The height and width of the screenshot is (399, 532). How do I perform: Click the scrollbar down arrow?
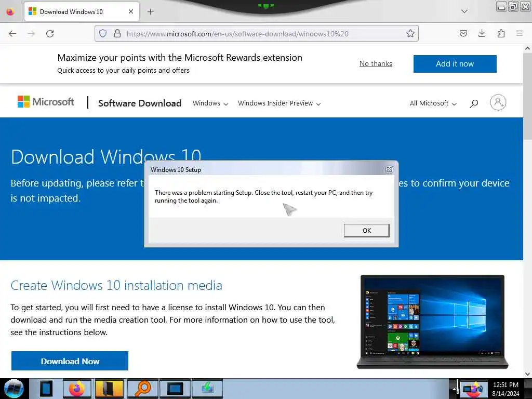tap(527, 374)
